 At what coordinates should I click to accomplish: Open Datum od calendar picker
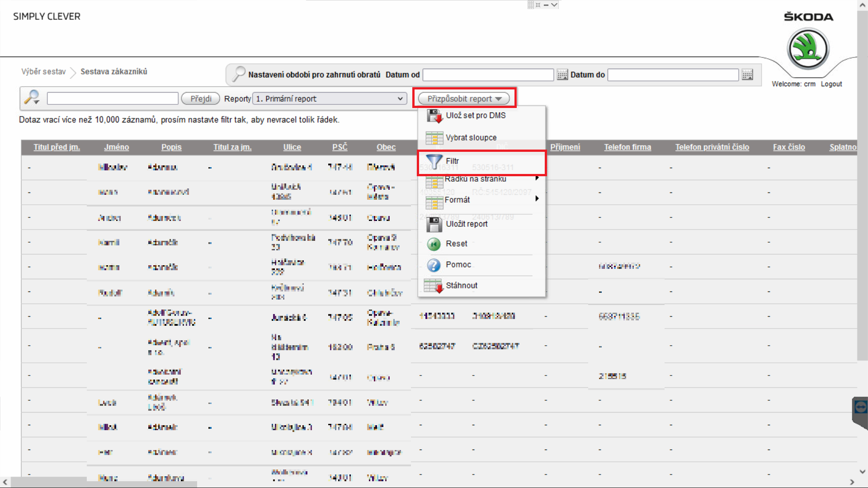tap(562, 75)
